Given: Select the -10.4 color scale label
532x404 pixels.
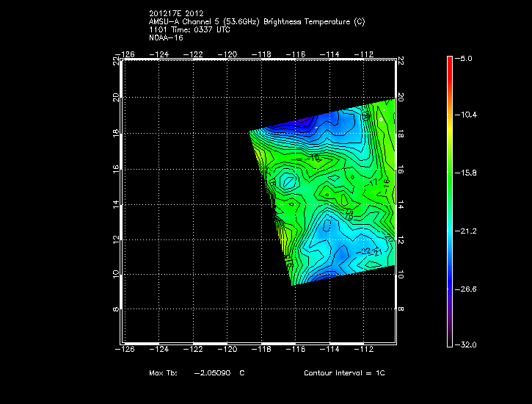Looking at the screenshot, I should (x=467, y=115).
